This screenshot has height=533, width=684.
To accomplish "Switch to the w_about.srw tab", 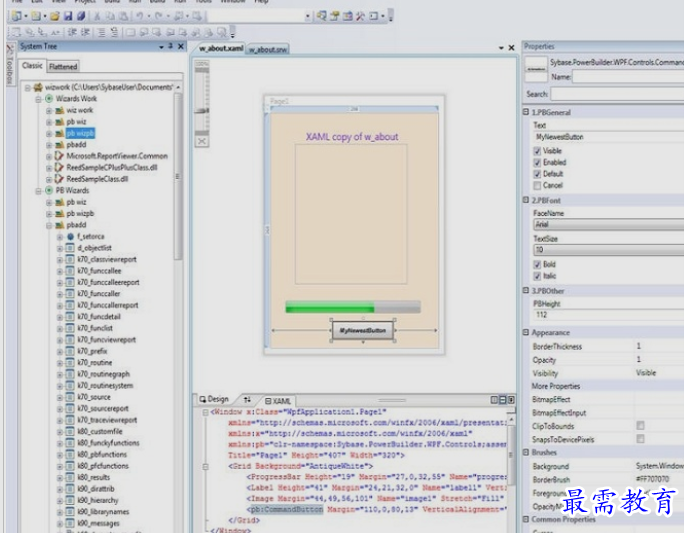I will (x=268, y=48).
